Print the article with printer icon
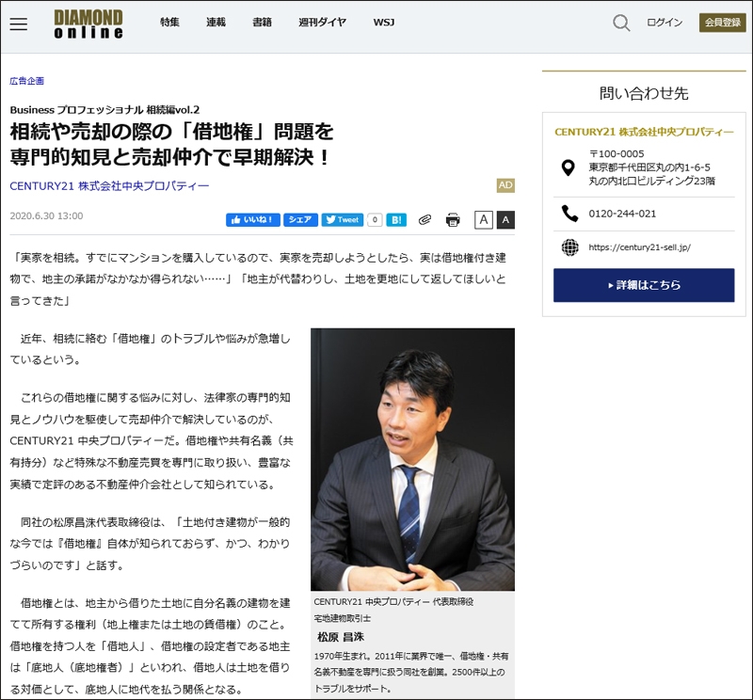The width and height of the screenshot is (753, 700). click(453, 220)
